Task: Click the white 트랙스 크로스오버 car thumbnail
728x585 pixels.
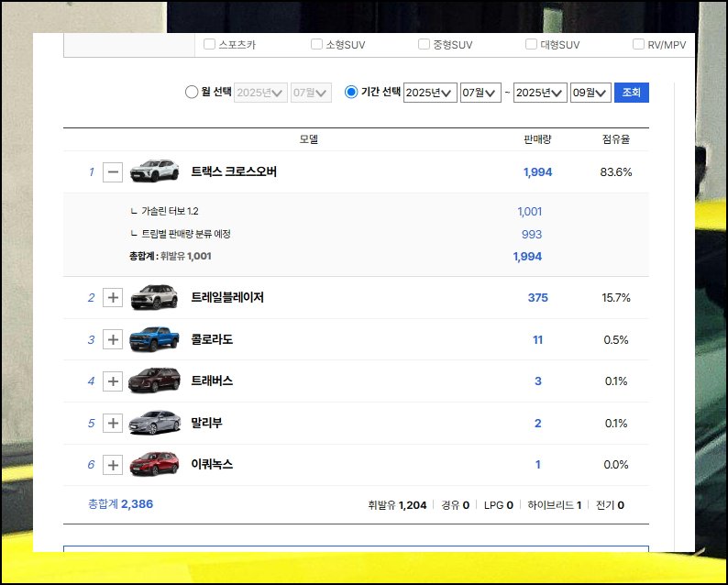Action: click(x=155, y=171)
